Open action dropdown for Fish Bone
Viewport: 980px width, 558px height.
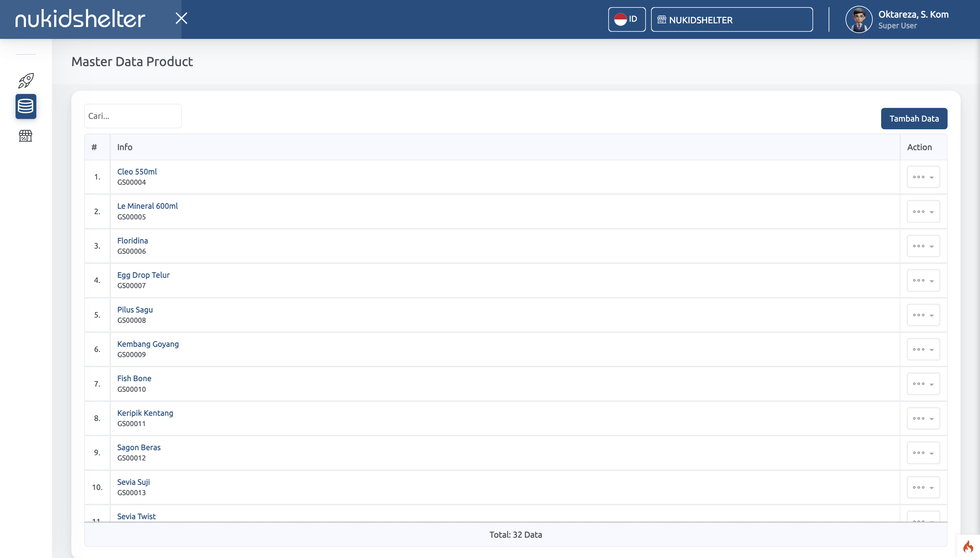[x=923, y=384]
